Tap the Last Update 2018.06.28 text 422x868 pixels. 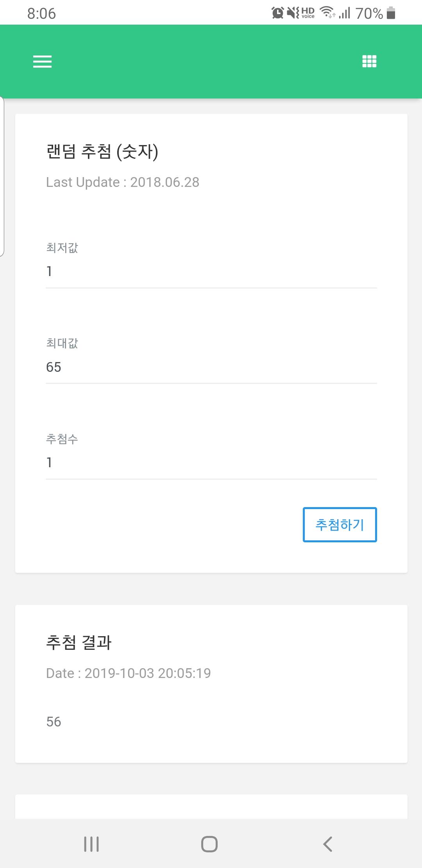123,182
